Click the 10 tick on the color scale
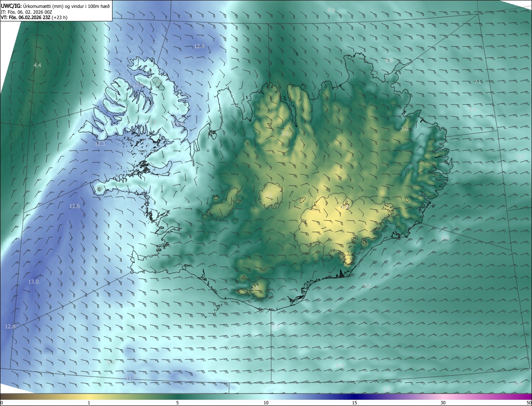The image size is (532, 406). [266, 403]
